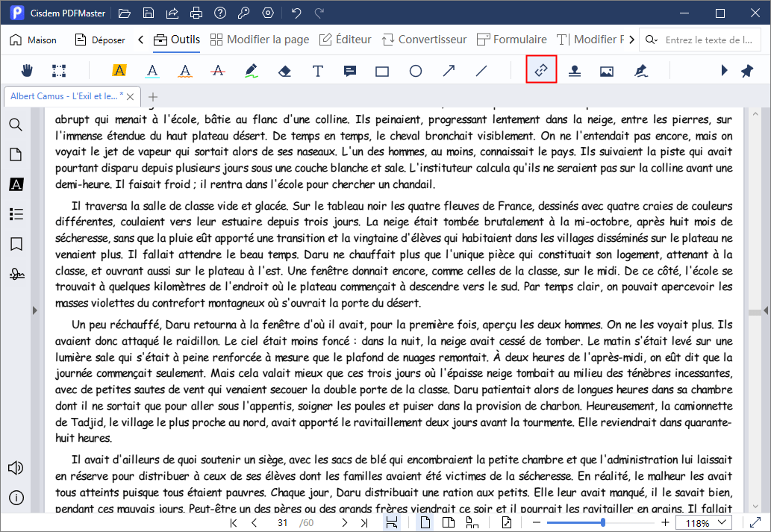Click the key license icon

244,13
